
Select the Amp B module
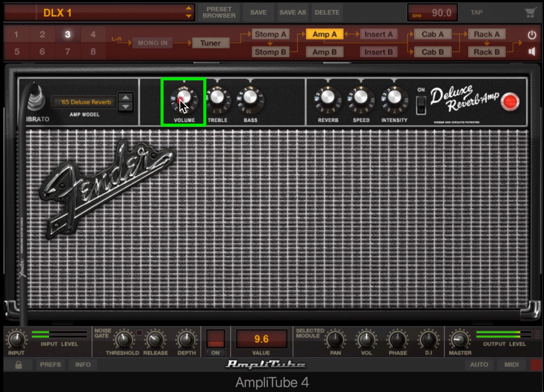click(325, 52)
